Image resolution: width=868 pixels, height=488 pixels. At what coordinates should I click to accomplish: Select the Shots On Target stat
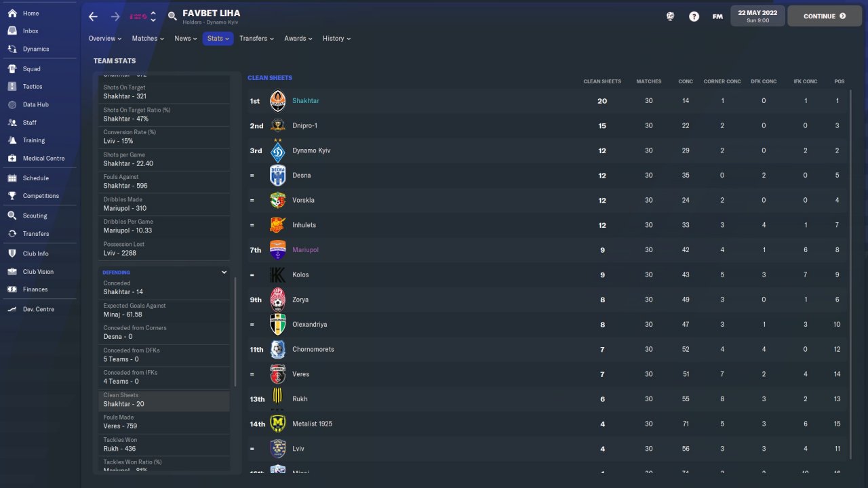(x=165, y=92)
